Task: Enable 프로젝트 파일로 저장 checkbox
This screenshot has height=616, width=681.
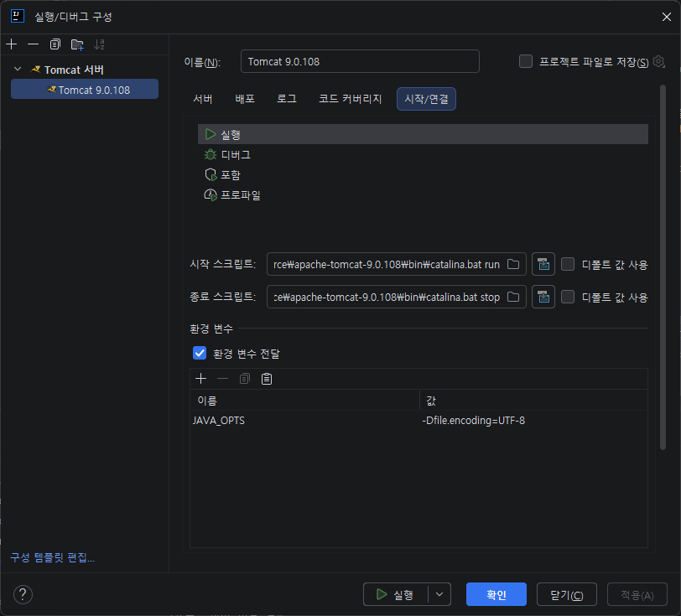Action: (x=526, y=61)
